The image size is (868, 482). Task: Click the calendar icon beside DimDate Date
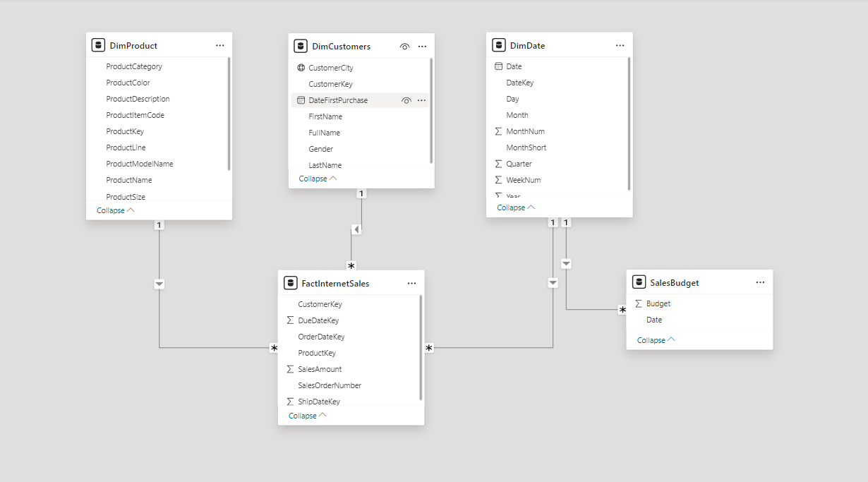[499, 66]
